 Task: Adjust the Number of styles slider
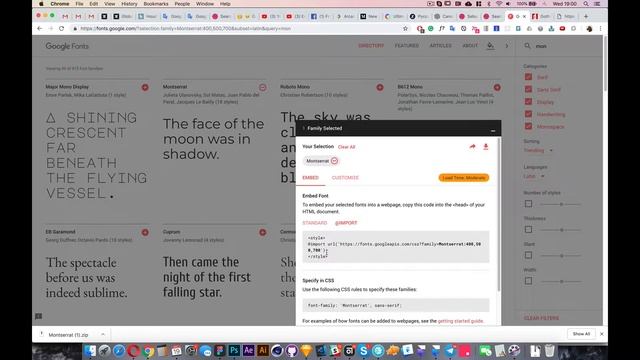pyautogui.click(x=561, y=204)
